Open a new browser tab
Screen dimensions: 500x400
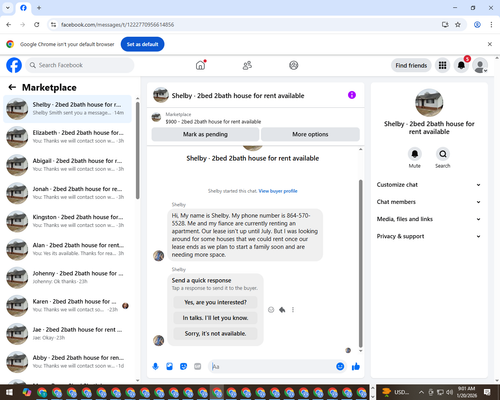click(x=39, y=7)
